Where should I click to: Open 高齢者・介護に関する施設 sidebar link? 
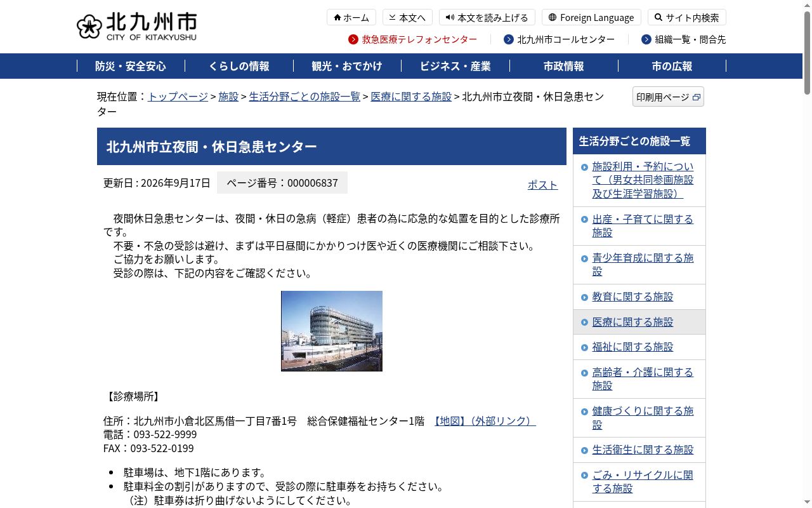point(643,378)
